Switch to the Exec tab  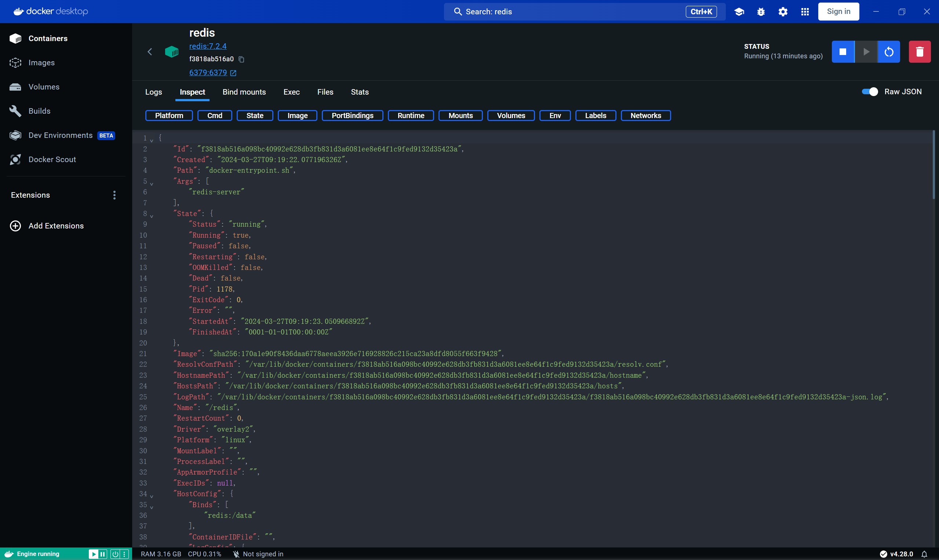click(x=291, y=92)
